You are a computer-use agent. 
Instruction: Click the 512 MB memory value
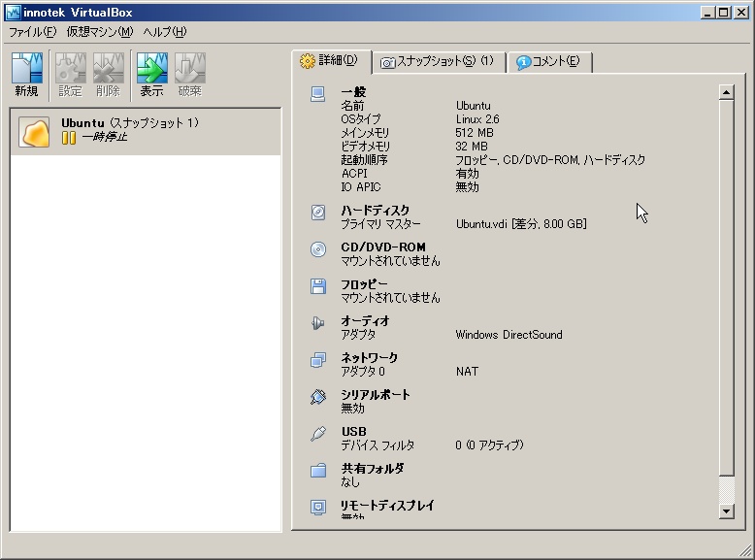tap(475, 132)
